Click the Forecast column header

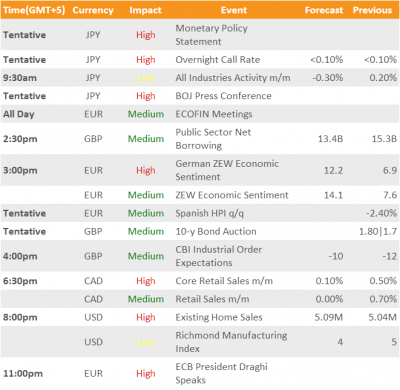click(324, 10)
